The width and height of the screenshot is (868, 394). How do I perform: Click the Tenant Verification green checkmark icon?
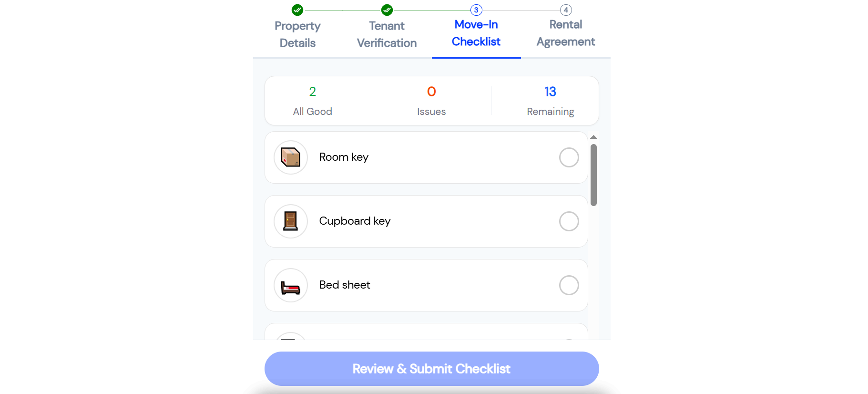387,10
